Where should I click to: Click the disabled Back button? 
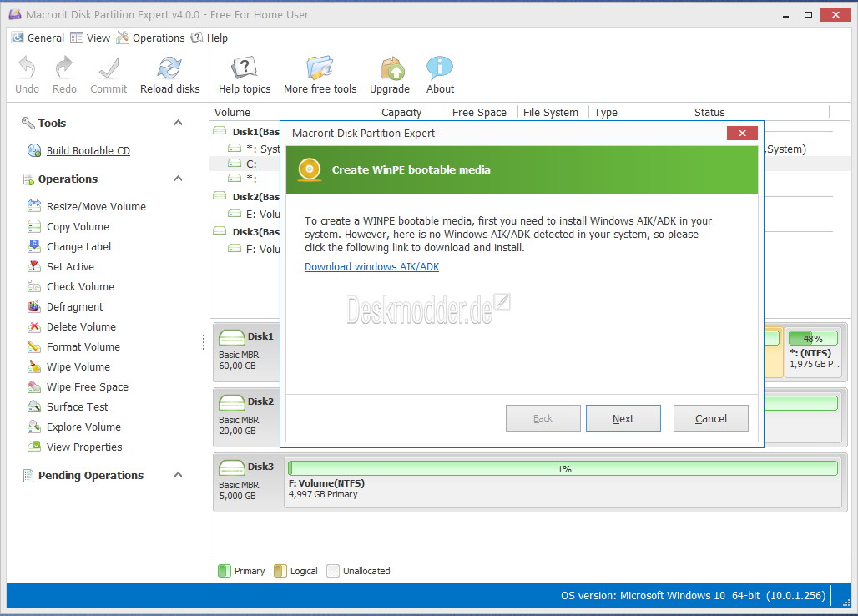coord(543,418)
